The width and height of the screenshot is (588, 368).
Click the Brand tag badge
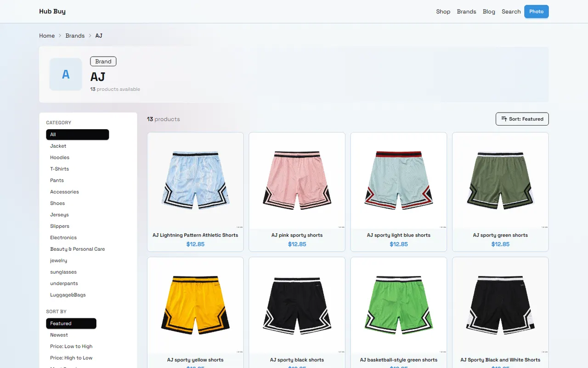(103, 61)
